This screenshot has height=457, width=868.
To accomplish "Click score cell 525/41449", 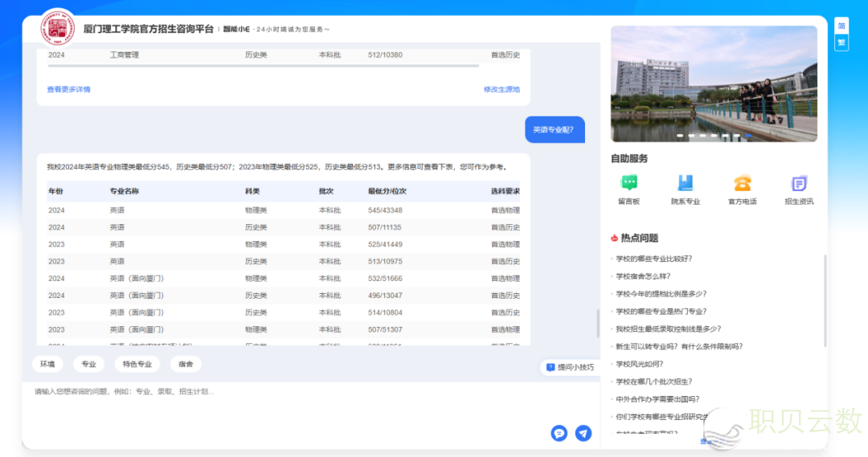I will (385, 244).
